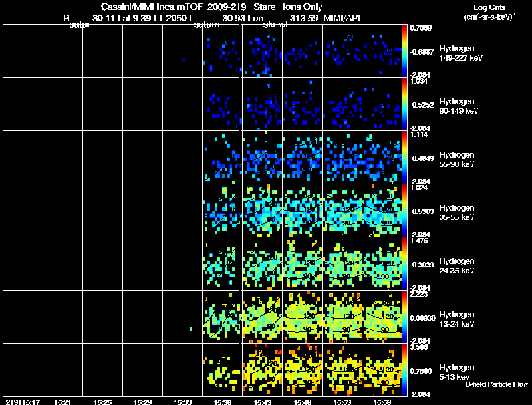The height and width of the screenshot is (405, 532).
Task: Click the "Hydrogen 13-24 keV" row label
Action: [457, 319]
